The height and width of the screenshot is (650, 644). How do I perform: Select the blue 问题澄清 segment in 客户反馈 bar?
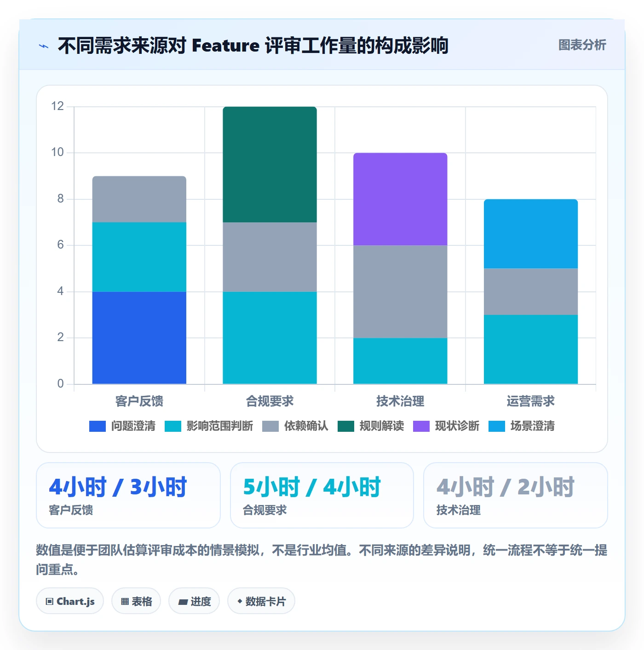point(139,338)
